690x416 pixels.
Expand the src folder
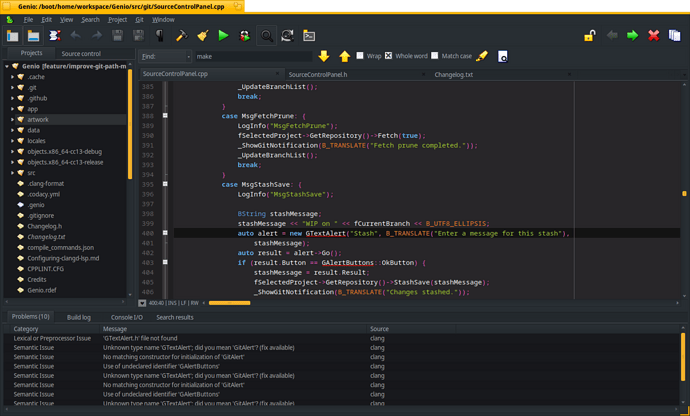12,173
